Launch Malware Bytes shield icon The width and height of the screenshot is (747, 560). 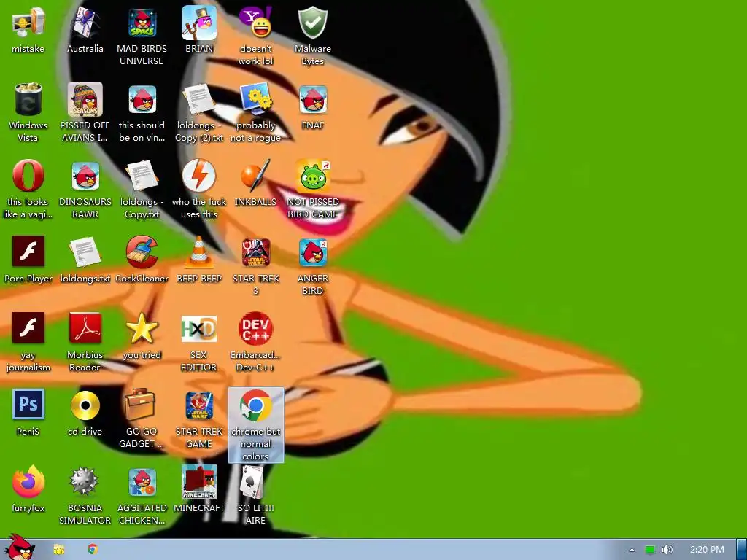[312, 23]
